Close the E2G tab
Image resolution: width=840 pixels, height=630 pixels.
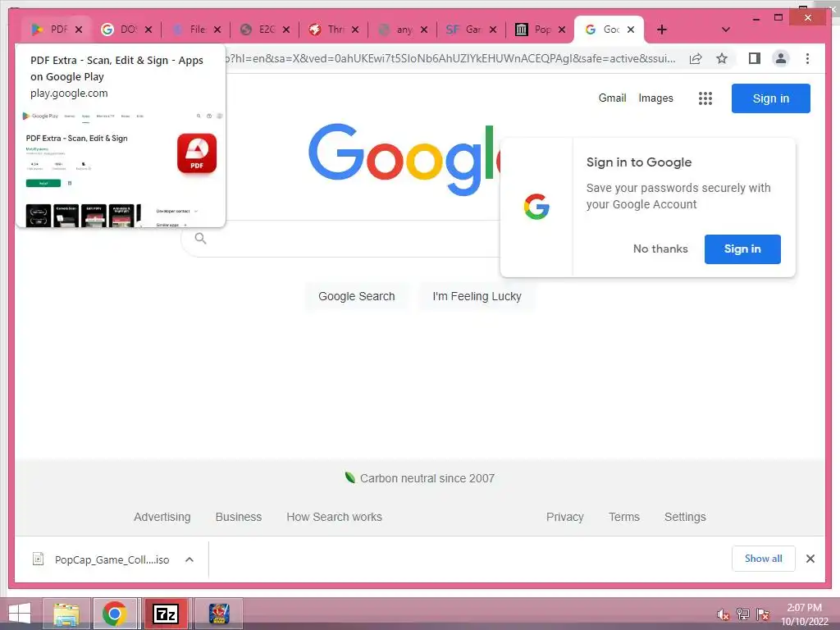click(x=286, y=30)
